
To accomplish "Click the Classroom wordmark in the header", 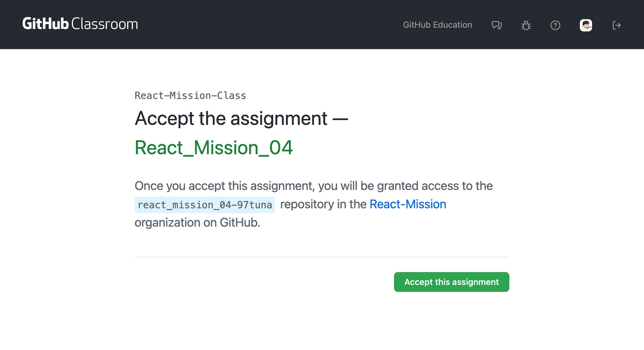I will tap(104, 24).
